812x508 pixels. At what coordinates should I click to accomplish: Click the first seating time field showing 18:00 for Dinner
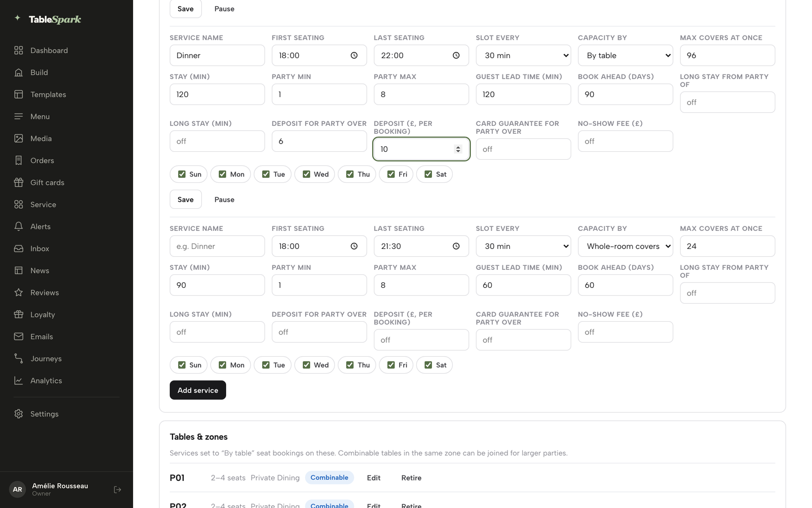click(319, 55)
